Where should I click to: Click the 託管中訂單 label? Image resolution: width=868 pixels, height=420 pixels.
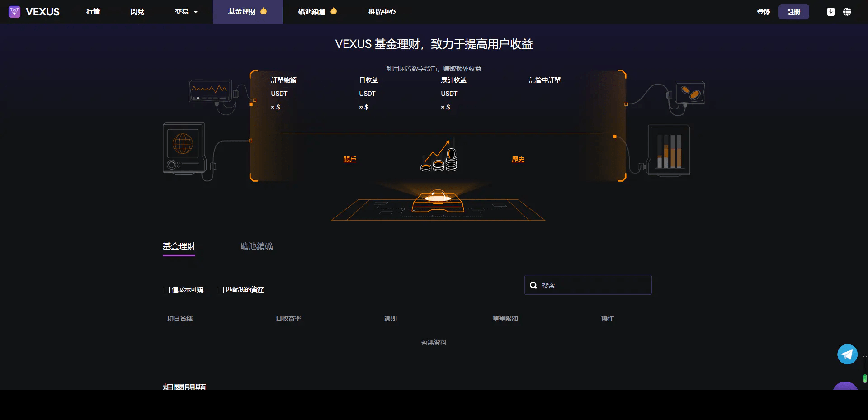(545, 80)
